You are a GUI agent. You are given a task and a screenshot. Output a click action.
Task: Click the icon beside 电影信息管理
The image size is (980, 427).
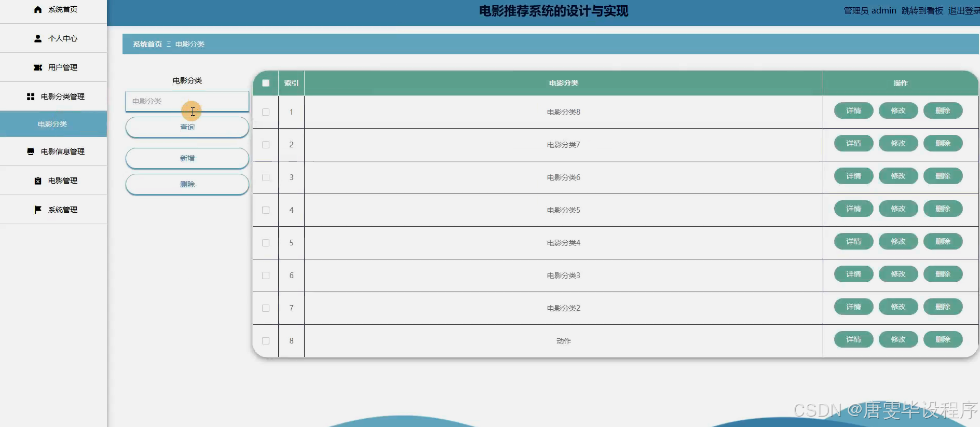(31, 151)
